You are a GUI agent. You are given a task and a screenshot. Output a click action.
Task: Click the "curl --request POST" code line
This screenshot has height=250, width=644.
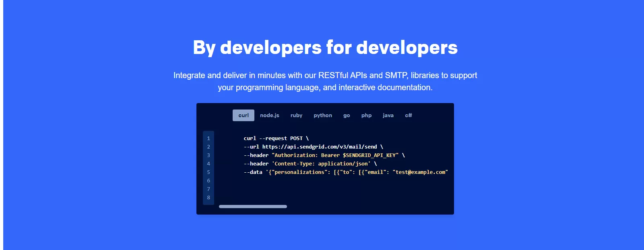[276, 138]
